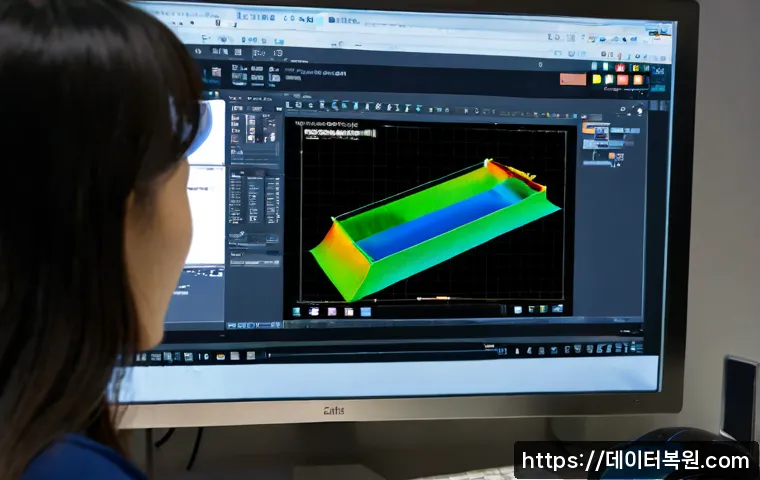The image size is (760, 480).
Task: Click the red icon in the ribbon's upper colored row
Action: 620,67
